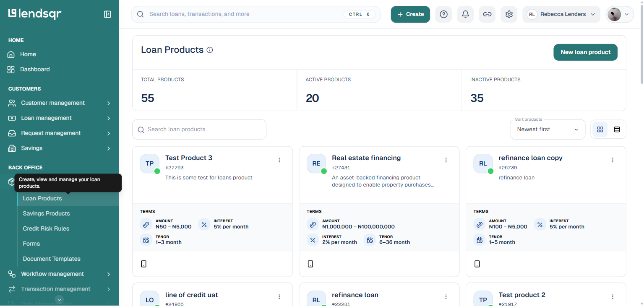Click the RL avatar of refinance loan copy
644x306 pixels.
tap(483, 163)
